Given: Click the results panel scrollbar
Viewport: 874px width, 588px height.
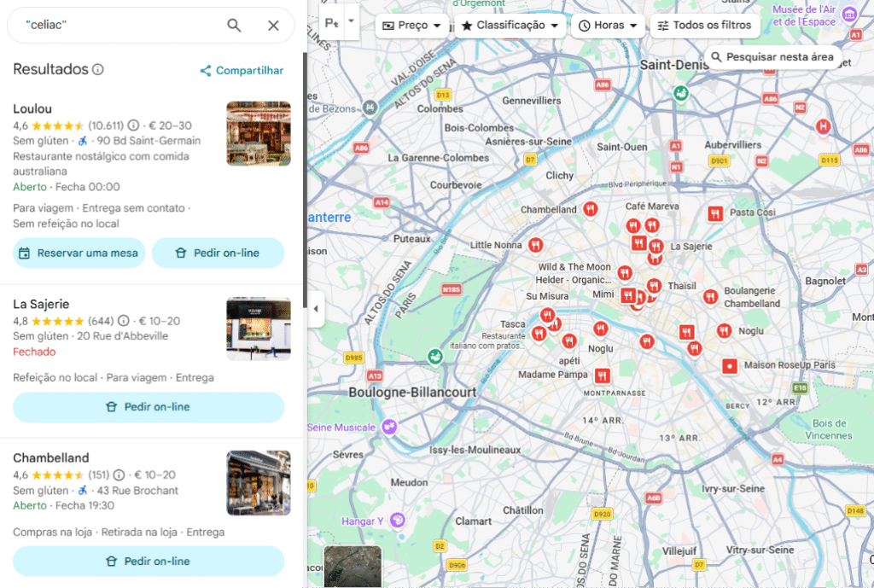Looking at the screenshot, I should 305,179.
